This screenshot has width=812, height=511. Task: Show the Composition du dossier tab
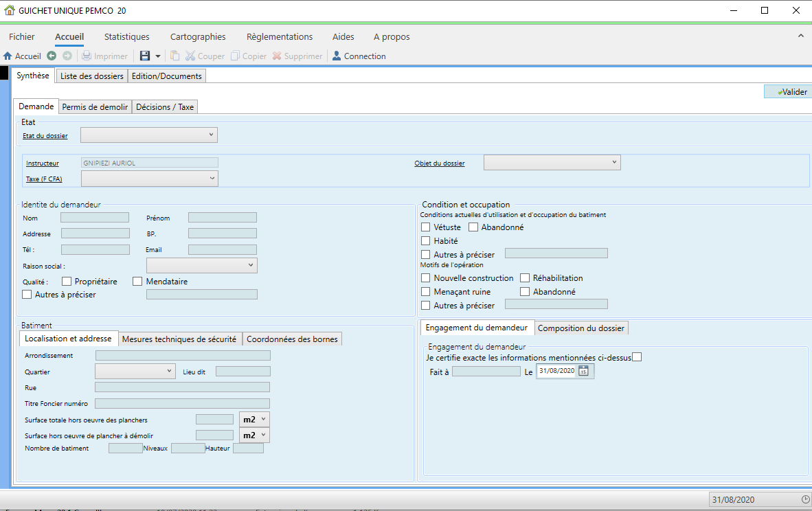coord(581,328)
